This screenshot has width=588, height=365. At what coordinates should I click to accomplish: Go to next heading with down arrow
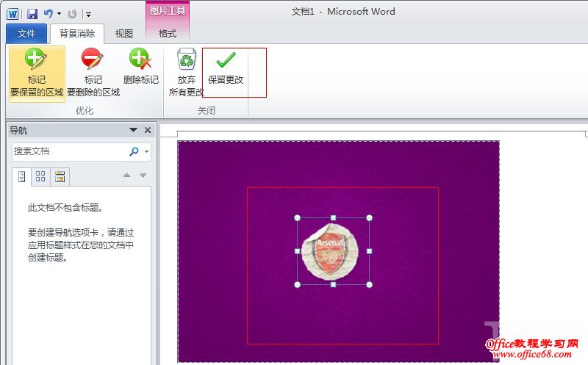coord(143,175)
